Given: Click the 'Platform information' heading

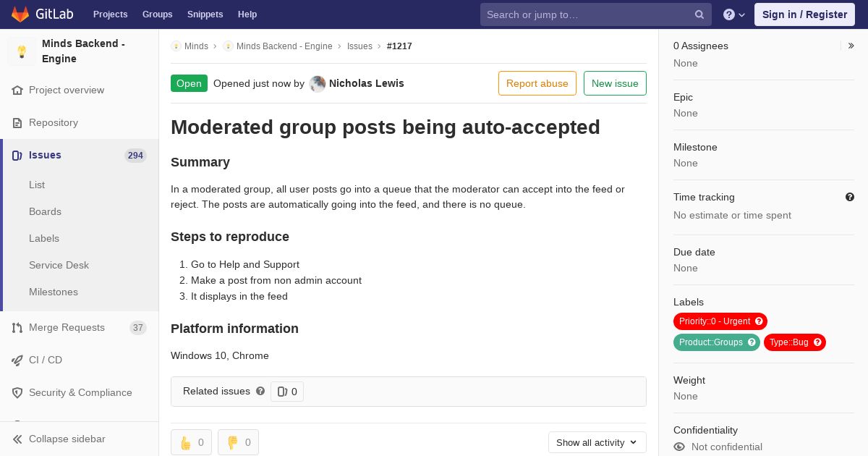Looking at the screenshot, I should pyautogui.click(x=234, y=329).
